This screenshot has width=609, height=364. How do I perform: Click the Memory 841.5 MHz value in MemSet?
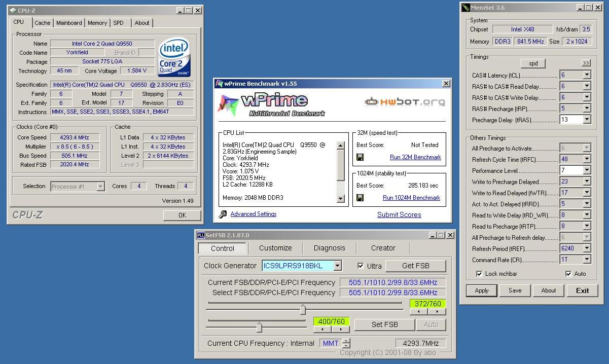[x=529, y=42]
